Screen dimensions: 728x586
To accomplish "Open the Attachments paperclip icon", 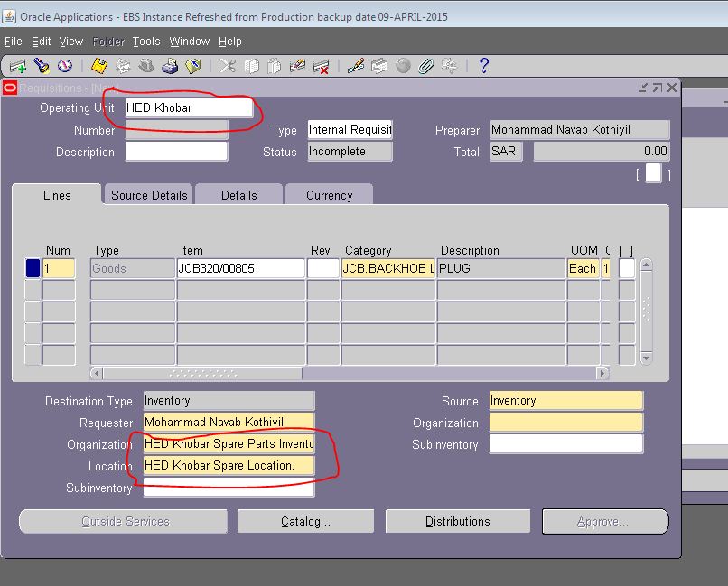I will (425, 65).
